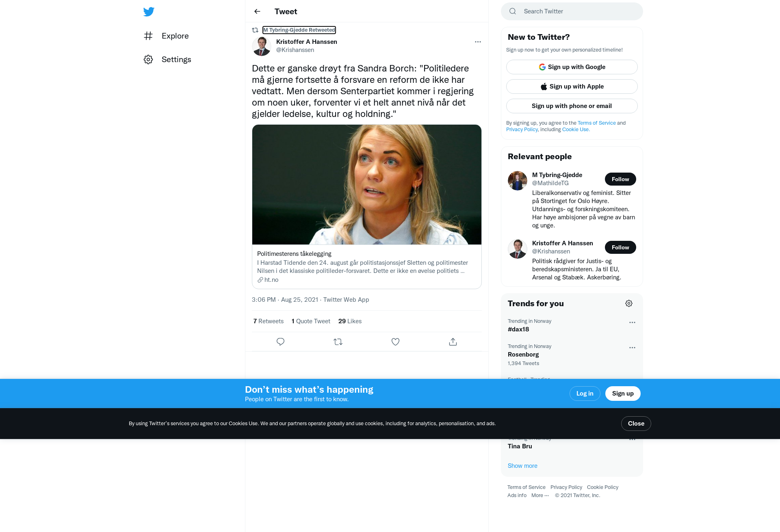Open more options for Rosenborg trend
This screenshot has height=532, width=780.
(x=632, y=348)
